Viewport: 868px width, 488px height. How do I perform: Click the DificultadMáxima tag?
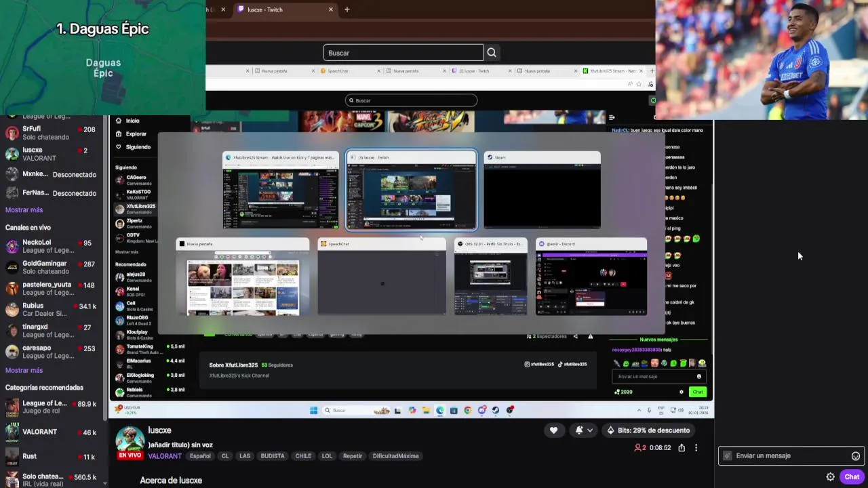point(395,456)
